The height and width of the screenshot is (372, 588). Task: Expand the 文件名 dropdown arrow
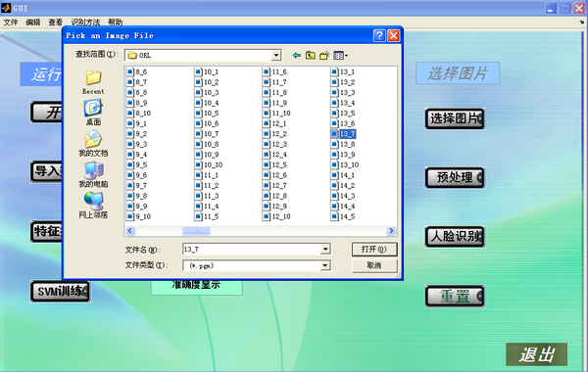325,249
